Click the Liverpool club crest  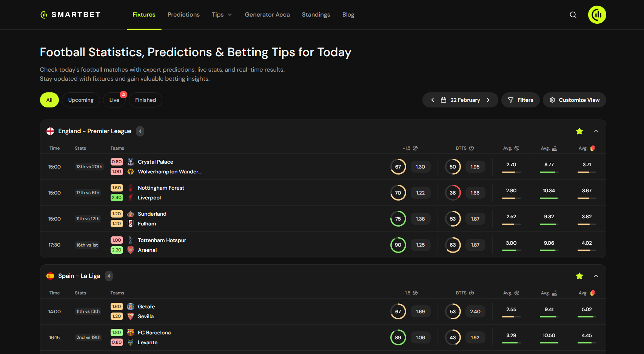[x=131, y=198]
